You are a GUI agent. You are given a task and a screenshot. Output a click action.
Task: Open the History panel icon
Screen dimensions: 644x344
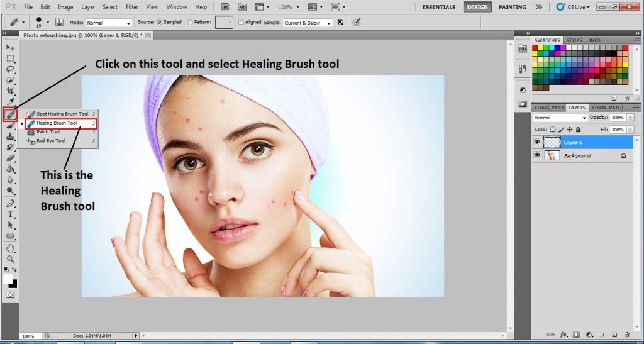(523, 69)
